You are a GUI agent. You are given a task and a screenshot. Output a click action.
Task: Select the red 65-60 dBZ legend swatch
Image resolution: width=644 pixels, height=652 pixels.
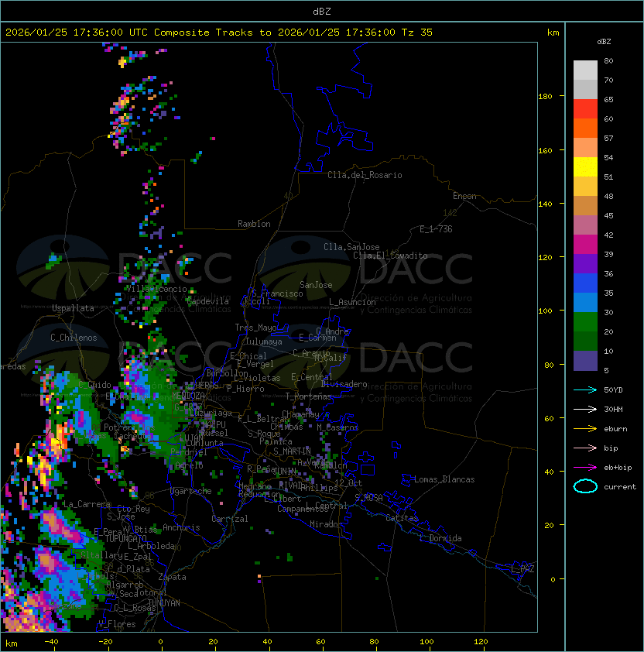[x=585, y=109]
